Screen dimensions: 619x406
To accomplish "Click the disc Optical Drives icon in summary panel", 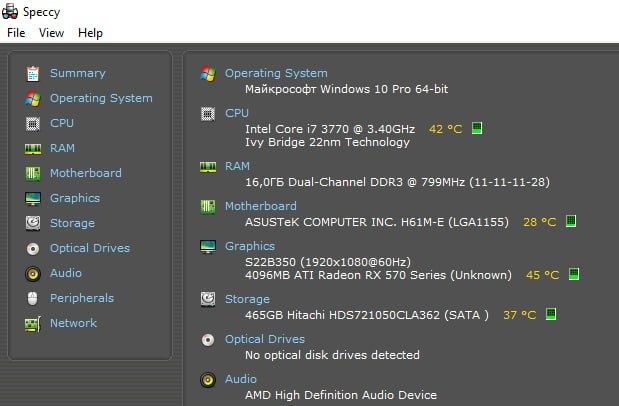I will point(208,340).
